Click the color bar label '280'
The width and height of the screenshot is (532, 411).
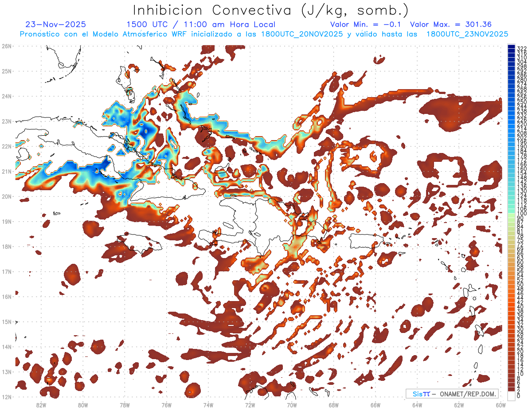(522, 80)
